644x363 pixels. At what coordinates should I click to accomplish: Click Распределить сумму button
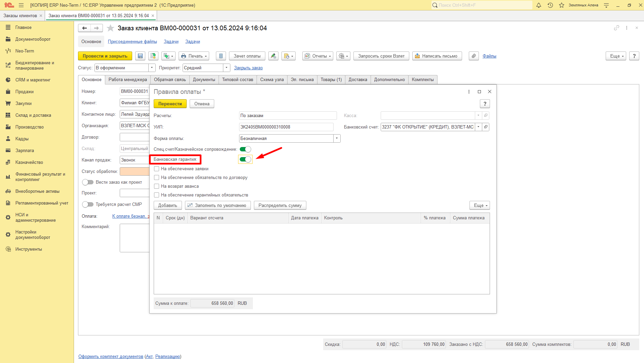pos(280,206)
